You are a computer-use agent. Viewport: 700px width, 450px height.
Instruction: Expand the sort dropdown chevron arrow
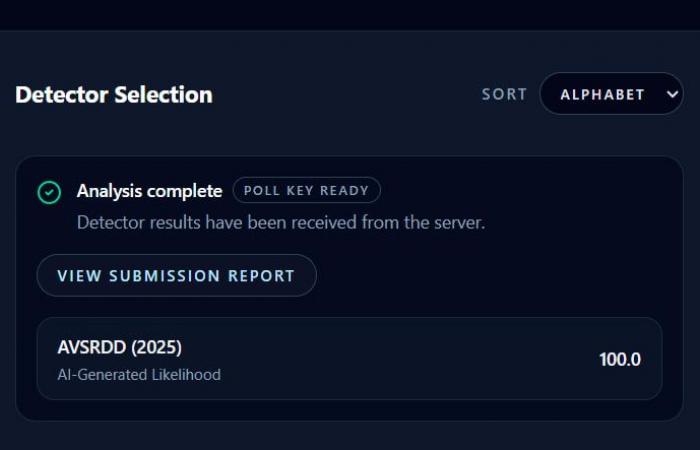671,95
